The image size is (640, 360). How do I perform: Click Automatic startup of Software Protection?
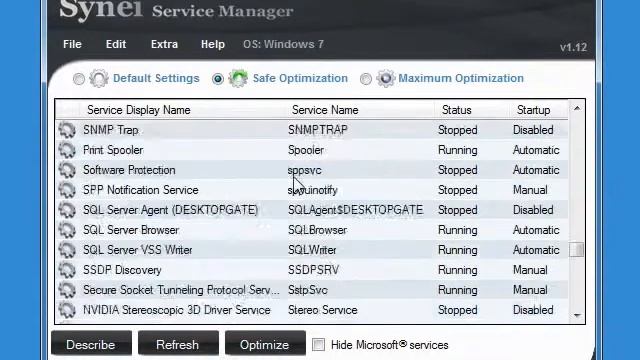(x=536, y=170)
